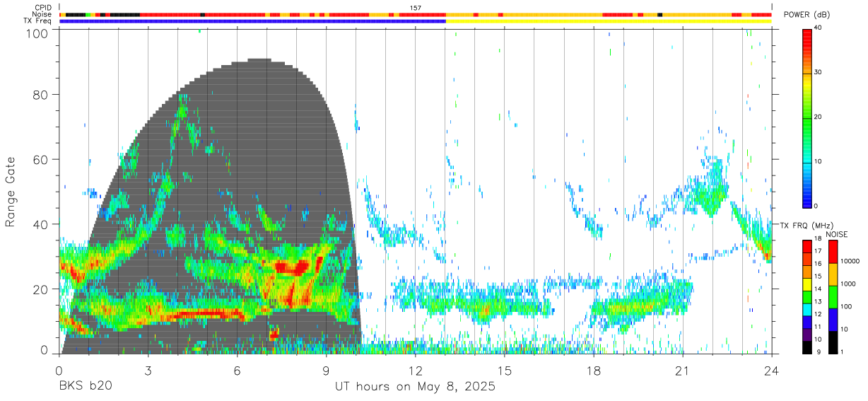Click the UT hours axis tick '24'
This screenshot has height=401, width=868.
pos(772,370)
